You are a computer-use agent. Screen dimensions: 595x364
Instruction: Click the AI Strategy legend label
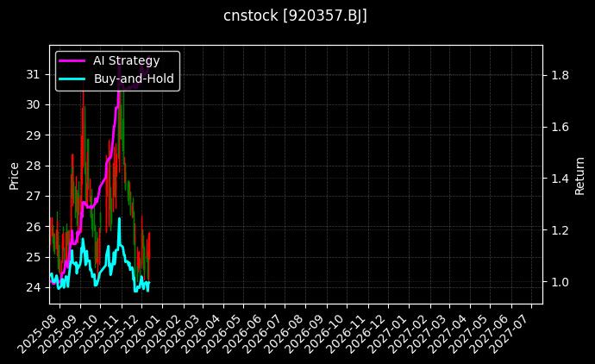coord(122,60)
